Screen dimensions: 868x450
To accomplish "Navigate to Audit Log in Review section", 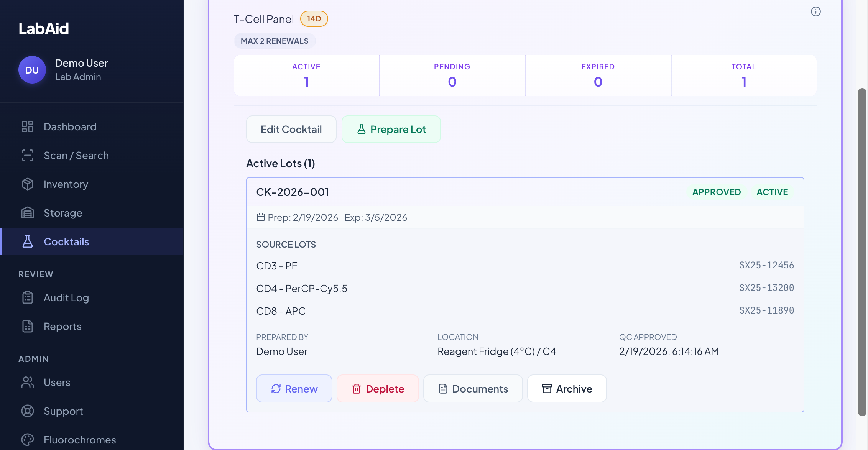I will pos(66,297).
